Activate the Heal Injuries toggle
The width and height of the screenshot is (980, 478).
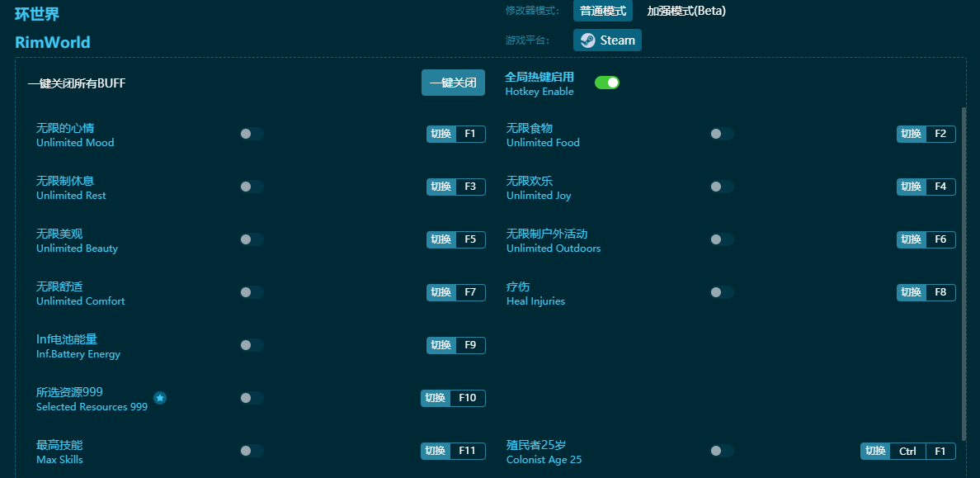point(721,292)
